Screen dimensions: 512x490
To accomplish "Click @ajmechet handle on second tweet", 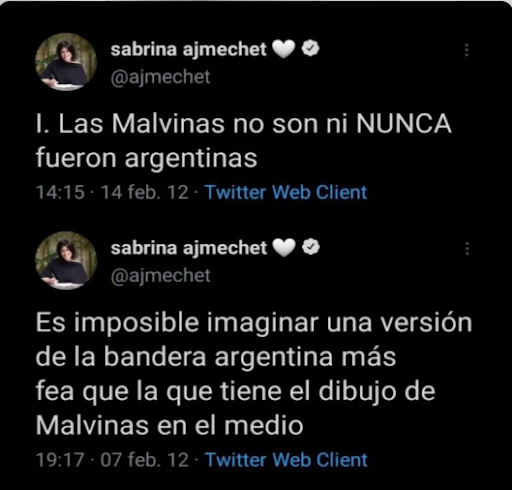I will (x=160, y=276).
